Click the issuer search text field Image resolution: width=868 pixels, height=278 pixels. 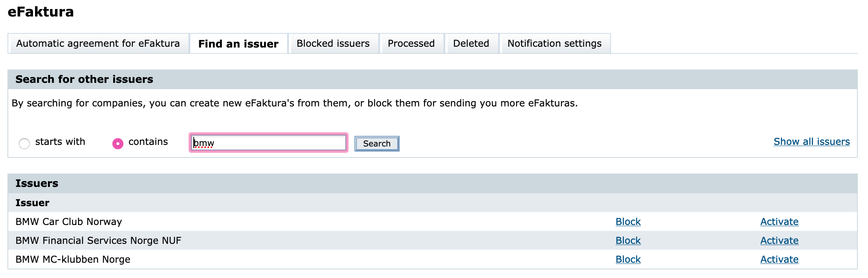pos(269,143)
